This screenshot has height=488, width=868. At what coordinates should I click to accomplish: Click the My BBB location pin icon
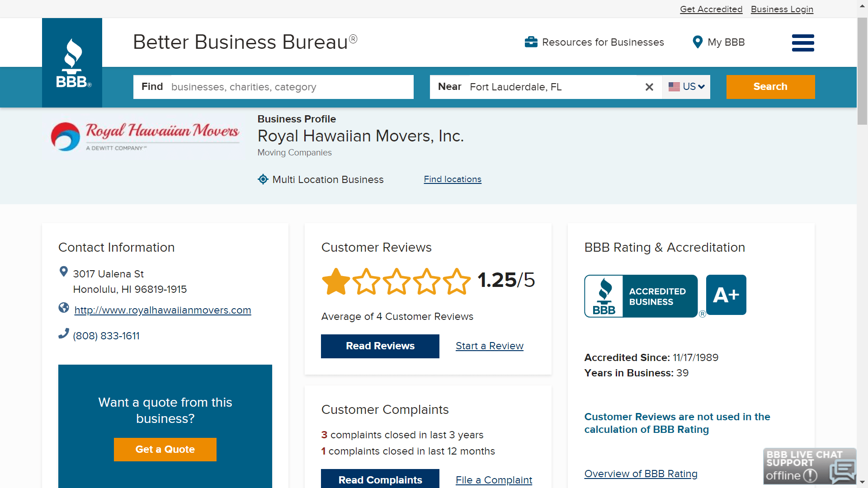[x=698, y=42]
